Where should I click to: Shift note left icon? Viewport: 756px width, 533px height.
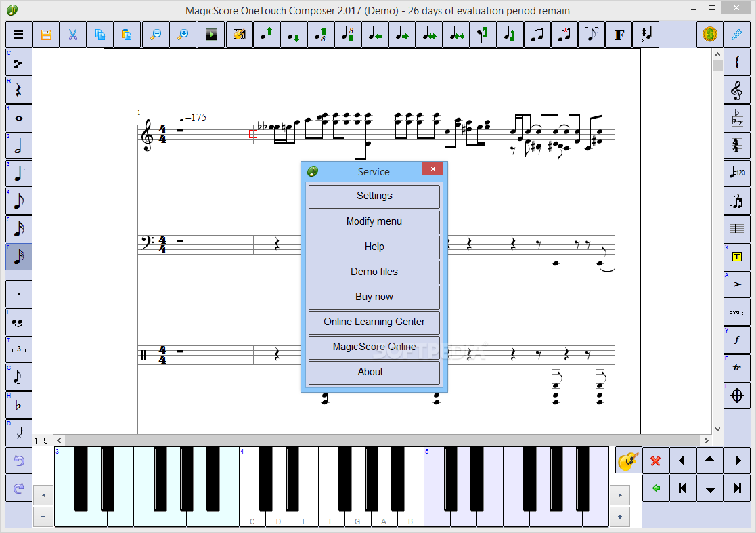(x=375, y=35)
